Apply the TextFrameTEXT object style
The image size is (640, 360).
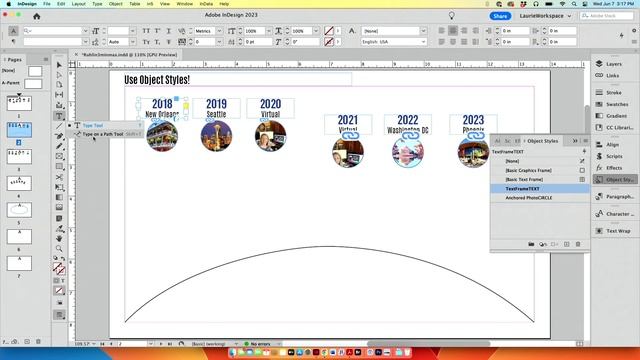540,189
